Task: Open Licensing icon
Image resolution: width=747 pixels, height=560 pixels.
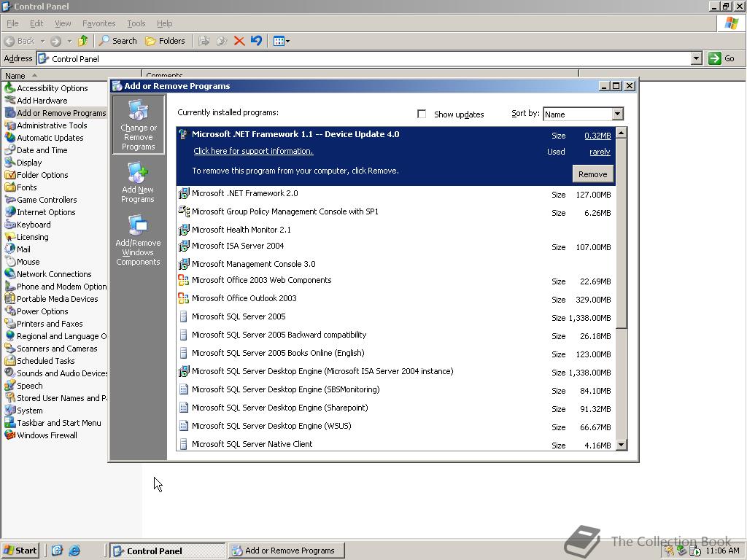Action: [10, 237]
